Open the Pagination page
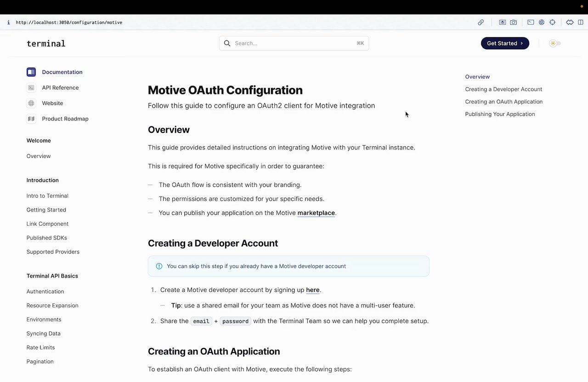The height and width of the screenshot is (382, 588). [x=40, y=362]
